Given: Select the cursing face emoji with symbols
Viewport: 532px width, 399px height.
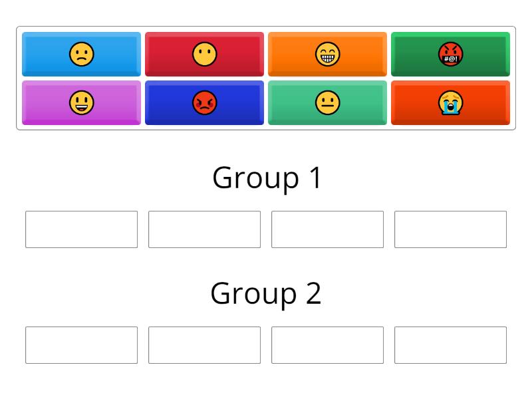Looking at the screenshot, I should tap(451, 55).
